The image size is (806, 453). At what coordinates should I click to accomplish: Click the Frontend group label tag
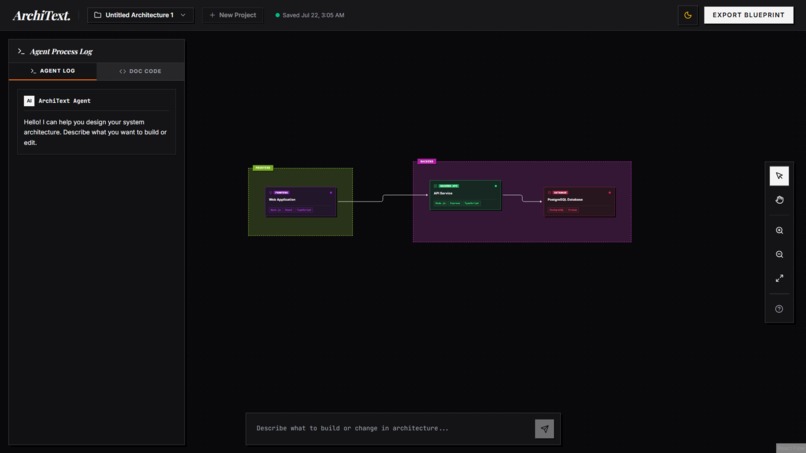(x=263, y=168)
